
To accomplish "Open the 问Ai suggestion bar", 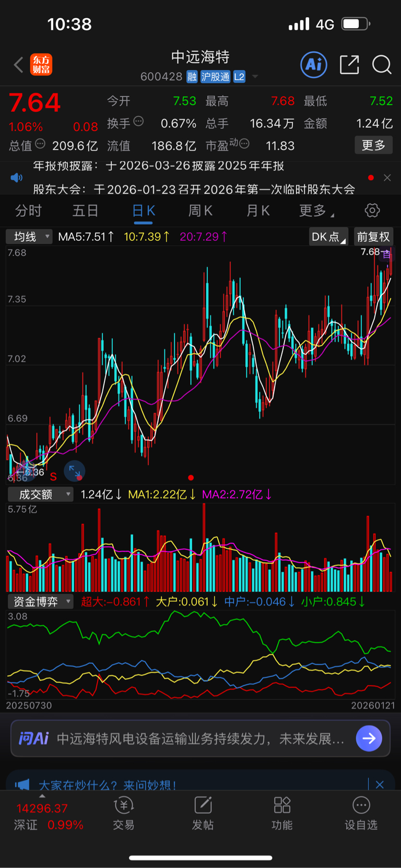I will [200, 738].
